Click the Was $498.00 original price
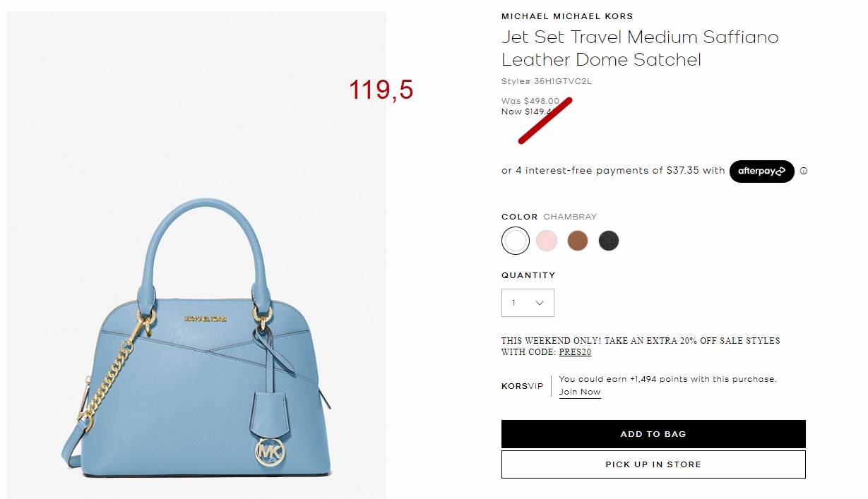The image size is (868, 499). (x=530, y=101)
